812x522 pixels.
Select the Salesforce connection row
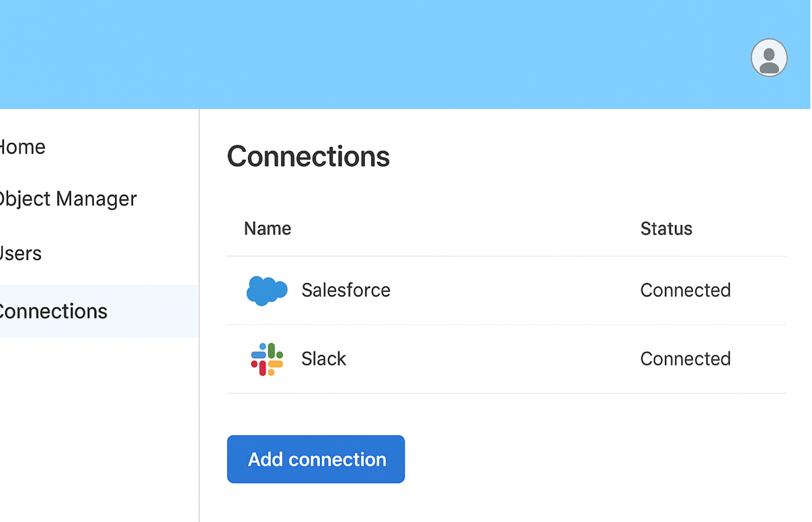(x=457, y=290)
